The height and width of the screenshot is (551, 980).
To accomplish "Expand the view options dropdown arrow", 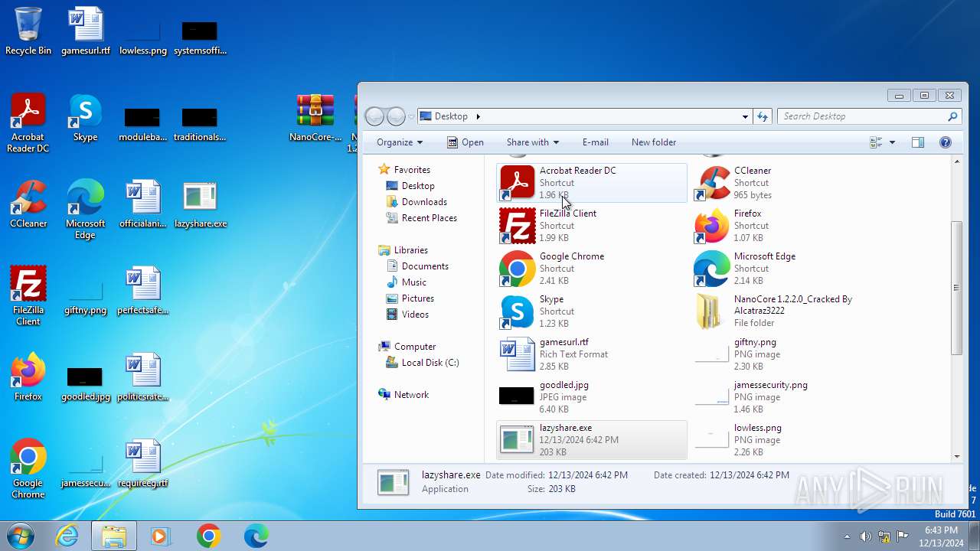I will click(x=892, y=142).
